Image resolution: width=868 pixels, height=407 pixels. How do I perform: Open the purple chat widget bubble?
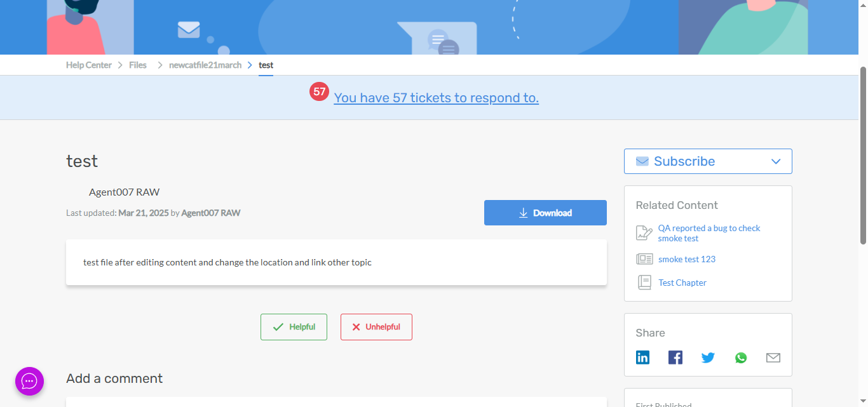tap(29, 381)
